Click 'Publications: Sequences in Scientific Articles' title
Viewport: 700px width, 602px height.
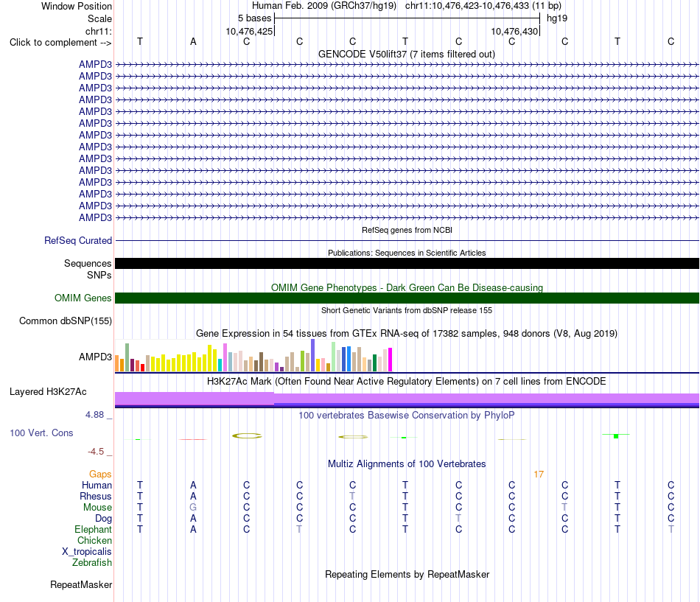tap(407, 253)
